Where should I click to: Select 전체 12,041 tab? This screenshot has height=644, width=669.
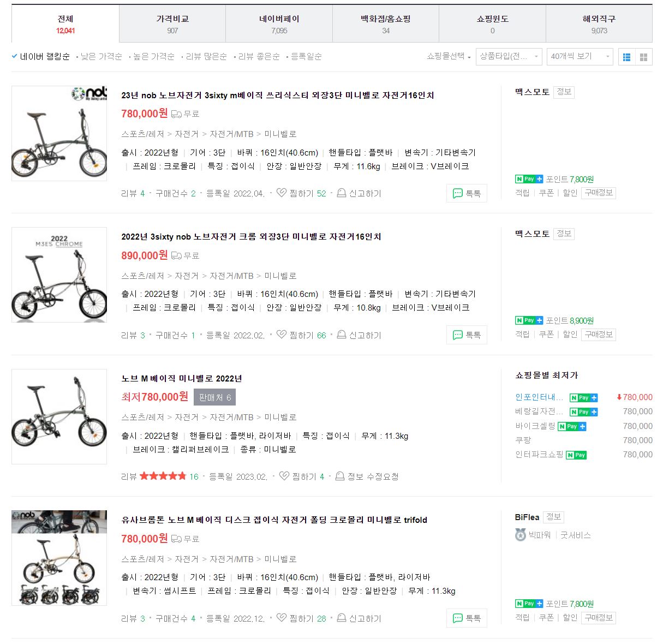(x=65, y=24)
